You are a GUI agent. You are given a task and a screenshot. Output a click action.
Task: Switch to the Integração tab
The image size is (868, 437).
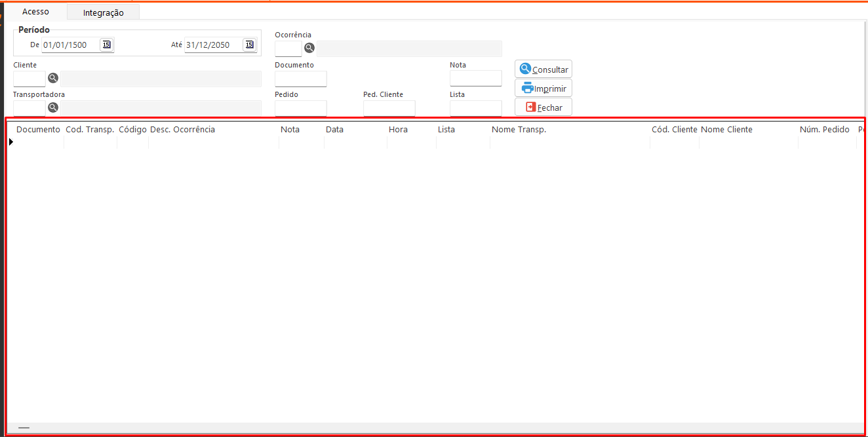click(x=103, y=12)
